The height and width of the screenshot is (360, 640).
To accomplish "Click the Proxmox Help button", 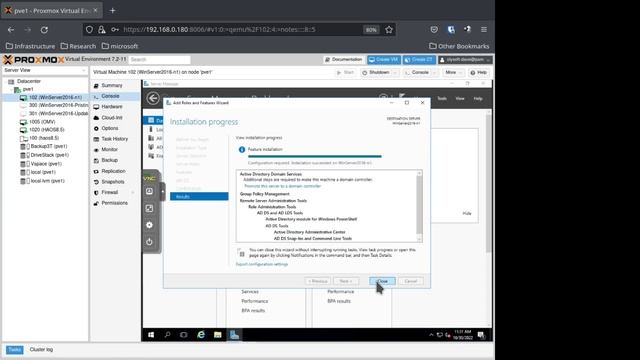I will [x=478, y=73].
